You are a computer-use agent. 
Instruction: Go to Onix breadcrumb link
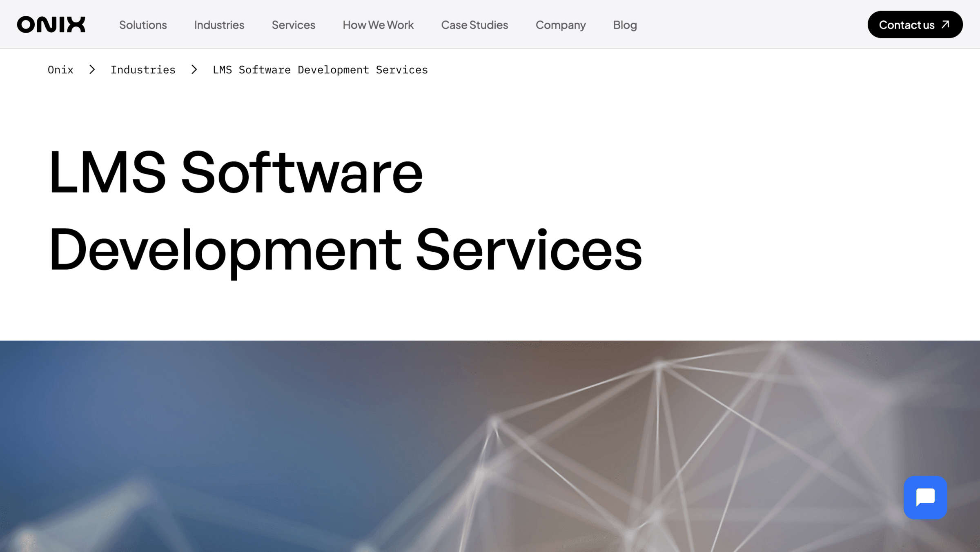[x=60, y=70]
